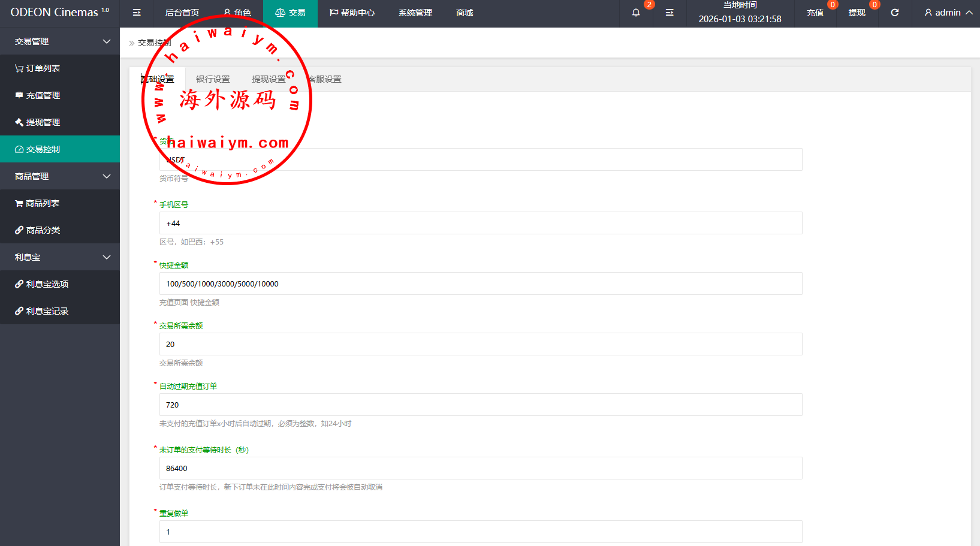
Task: Click the 快捷金额 input field
Action: tap(480, 283)
